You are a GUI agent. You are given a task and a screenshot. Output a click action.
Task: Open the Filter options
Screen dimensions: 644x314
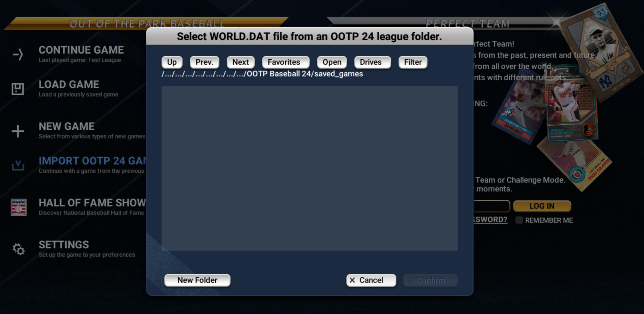(x=413, y=62)
